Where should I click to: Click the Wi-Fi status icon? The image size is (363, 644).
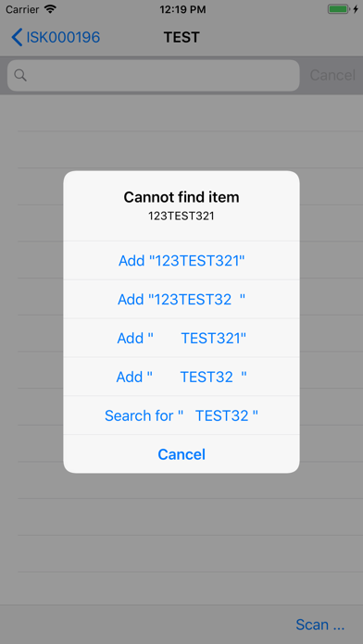[50, 9]
